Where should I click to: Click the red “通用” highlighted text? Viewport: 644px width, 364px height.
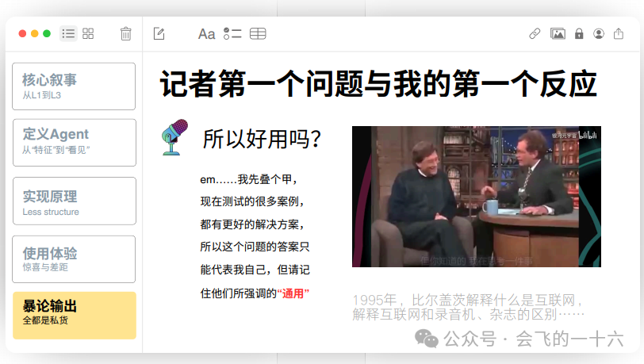tap(293, 293)
